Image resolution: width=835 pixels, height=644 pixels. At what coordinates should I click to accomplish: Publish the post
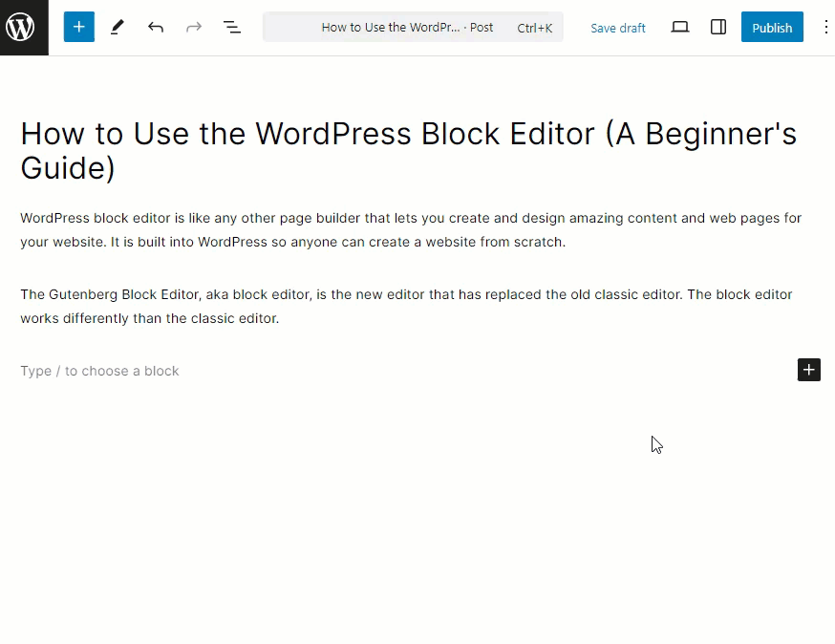point(772,27)
